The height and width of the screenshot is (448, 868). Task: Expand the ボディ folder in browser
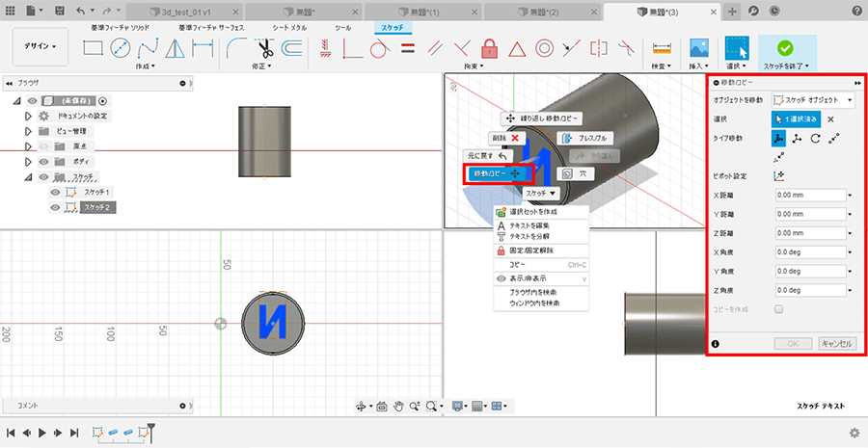coord(28,161)
